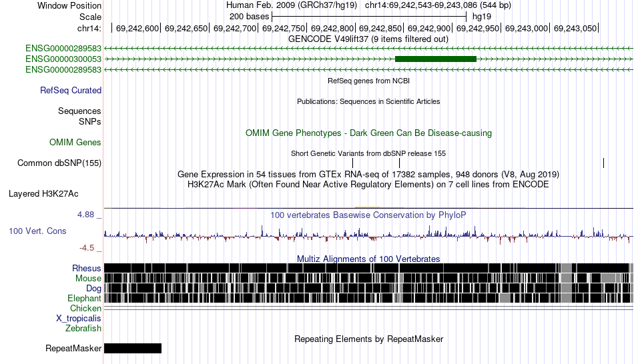Screen dimensions: 634x364
Task: Click the Layered H3K27Ac track label
Action: coord(43,193)
